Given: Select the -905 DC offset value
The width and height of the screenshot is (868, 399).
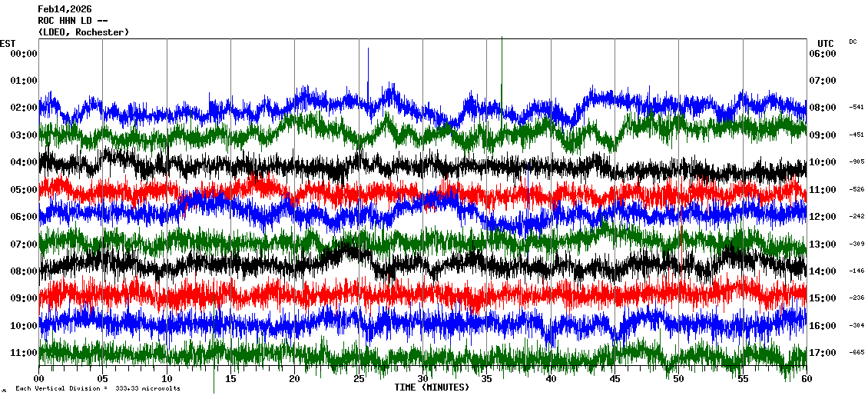Looking at the screenshot, I should click(x=856, y=162).
